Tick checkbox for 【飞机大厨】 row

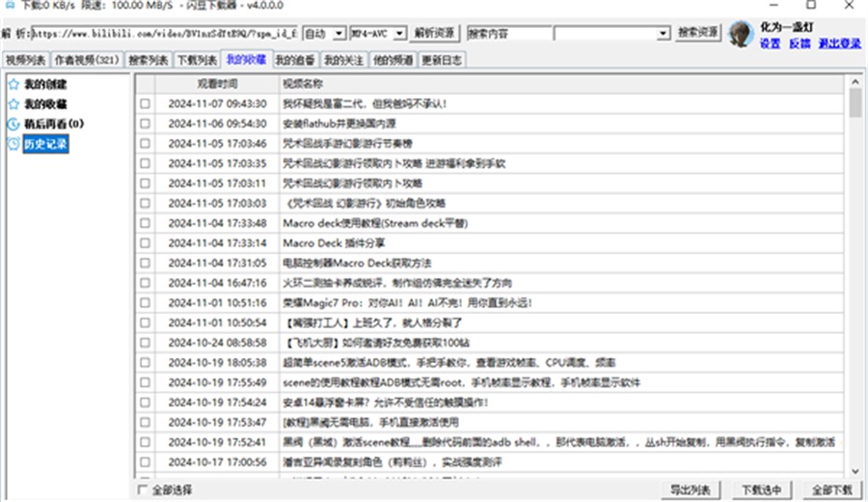(x=145, y=343)
